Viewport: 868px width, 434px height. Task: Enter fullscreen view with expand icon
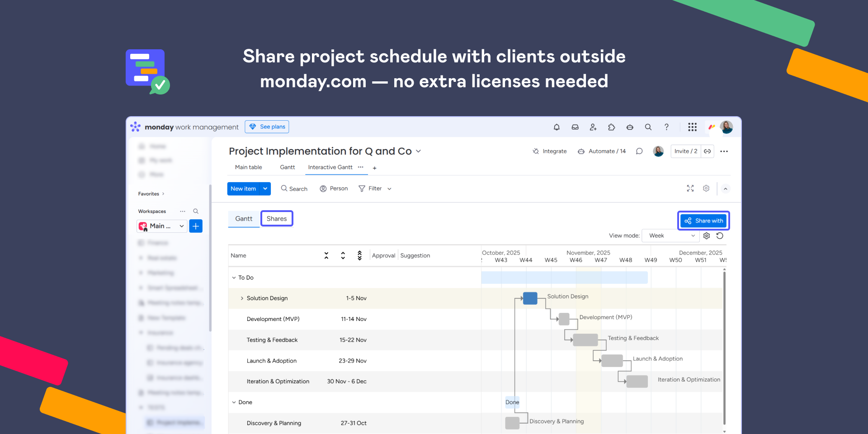point(690,189)
